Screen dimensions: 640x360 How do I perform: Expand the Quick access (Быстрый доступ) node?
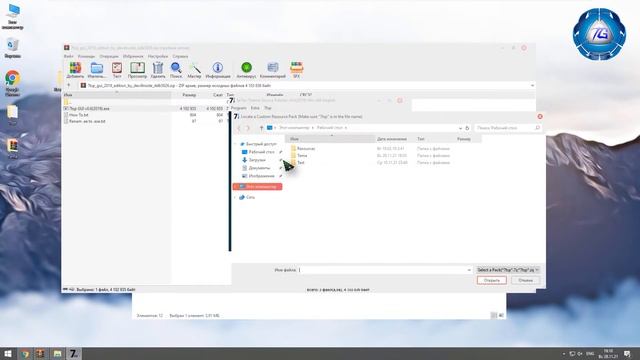coord(235,144)
